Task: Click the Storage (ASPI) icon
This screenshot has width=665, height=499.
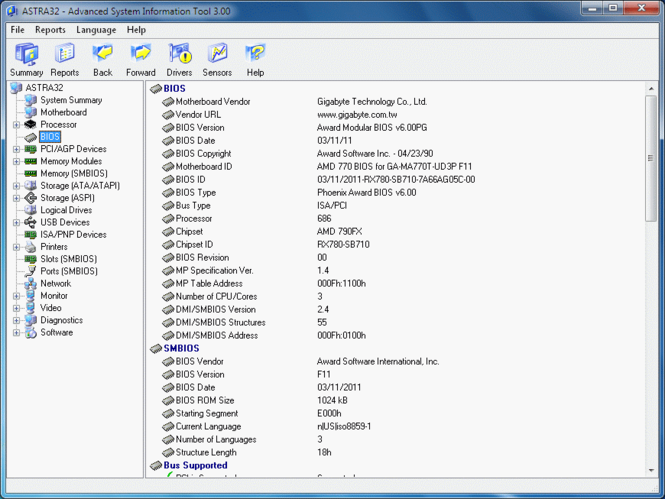Action: [x=31, y=198]
